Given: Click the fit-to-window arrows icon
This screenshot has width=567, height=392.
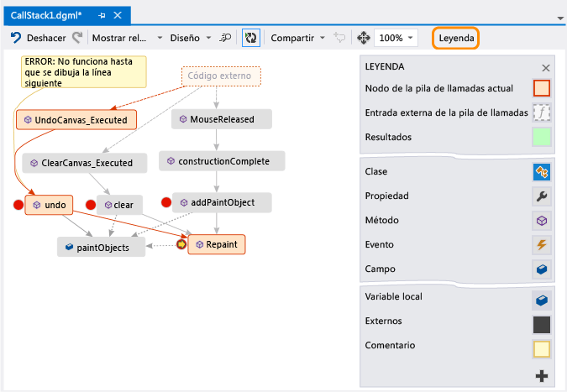Looking at the screenshot, I should (x=364, y=38).
